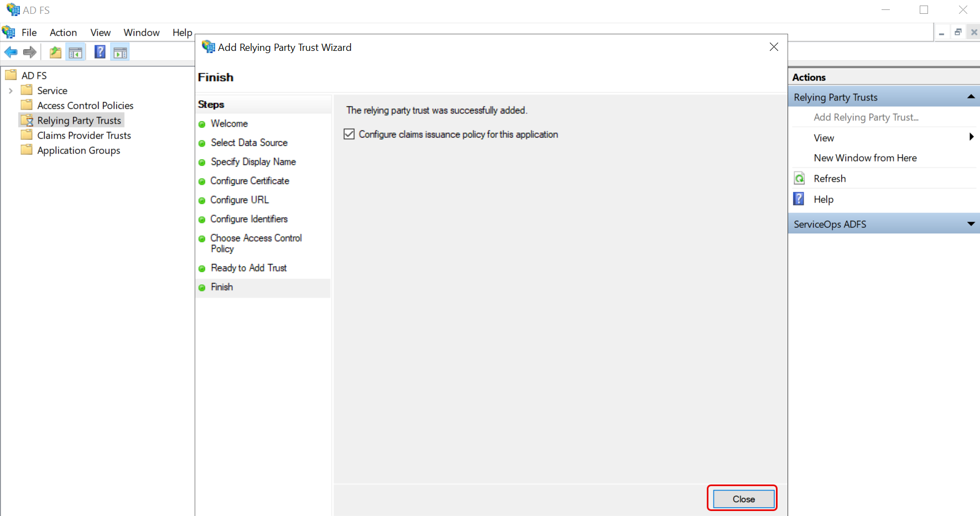Click the Close button in wizard

pyautogui.click(x=743, y=499)
